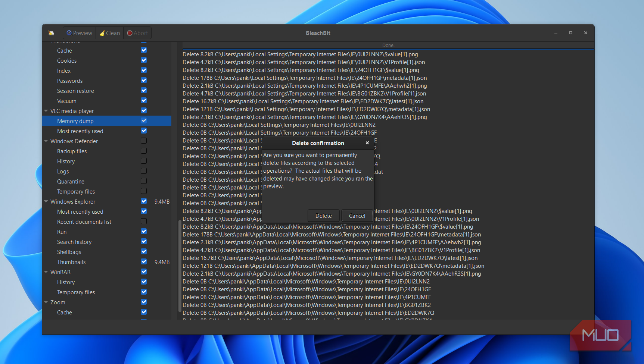Screen dimensions: 644x364
Task: Check the Recent documents list checkbox
Action: click(144, 221)
